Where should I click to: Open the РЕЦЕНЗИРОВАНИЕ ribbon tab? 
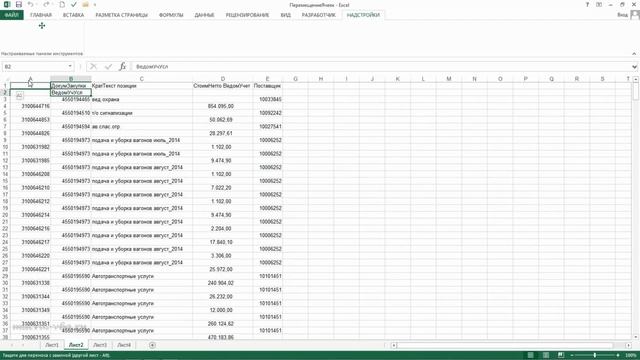(x=247, y=15)
